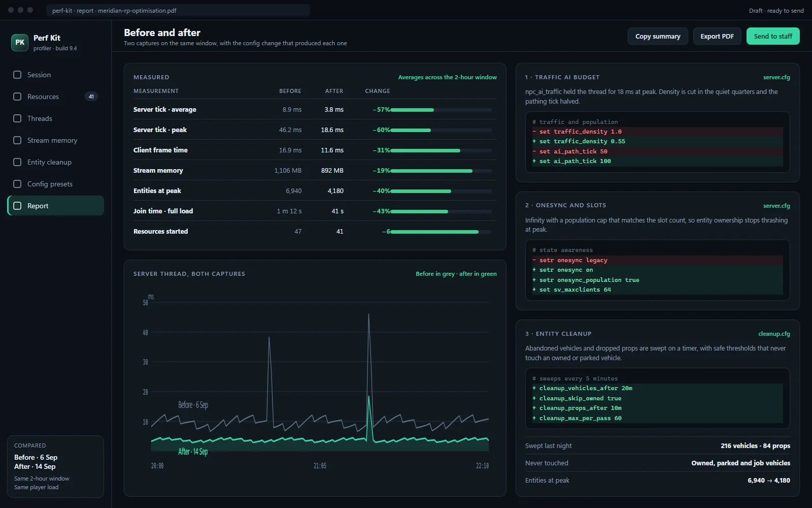812x508 pixels.
Task: Click the 46.2 ms before value
Action: click(x=290, y=130)
